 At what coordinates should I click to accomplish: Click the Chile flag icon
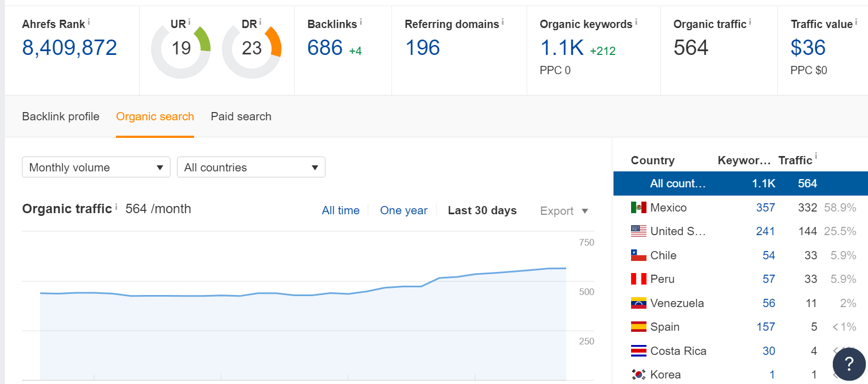638,255
